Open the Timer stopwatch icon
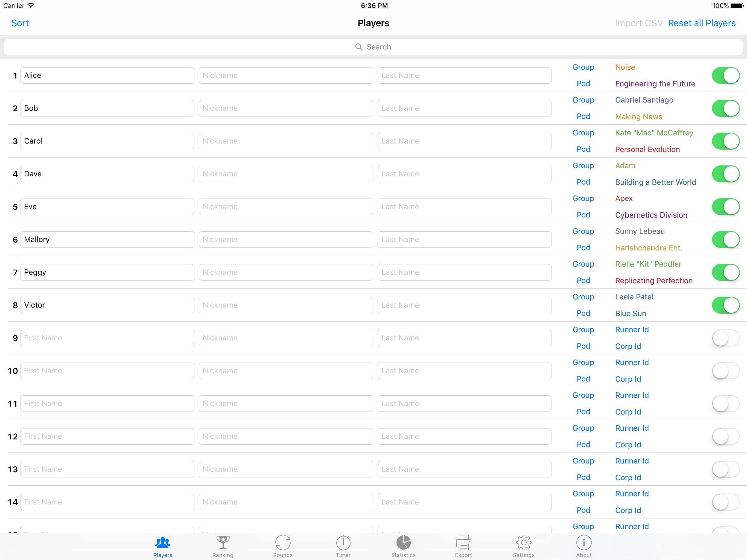Screen dimensions: 747x560 click(x=343, y=546)
